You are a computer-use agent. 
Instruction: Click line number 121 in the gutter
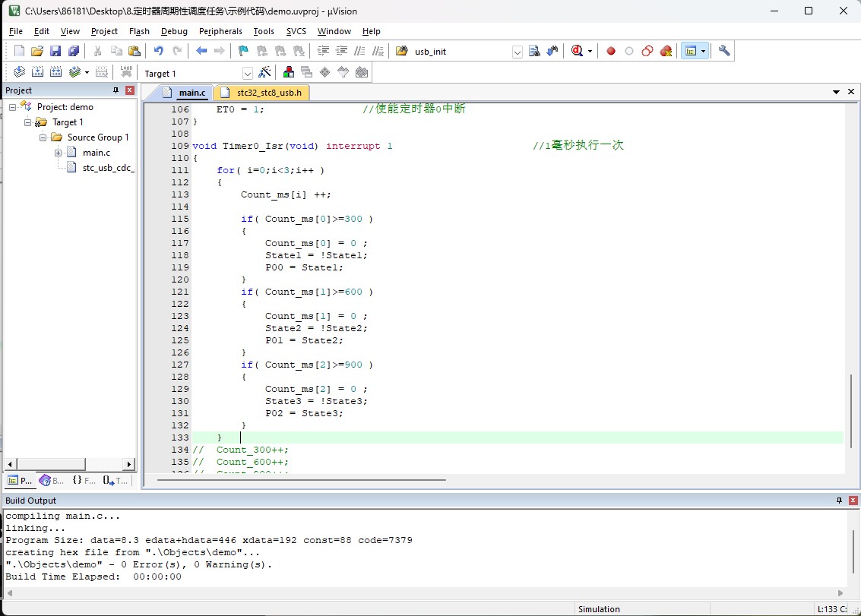(179, 292)
